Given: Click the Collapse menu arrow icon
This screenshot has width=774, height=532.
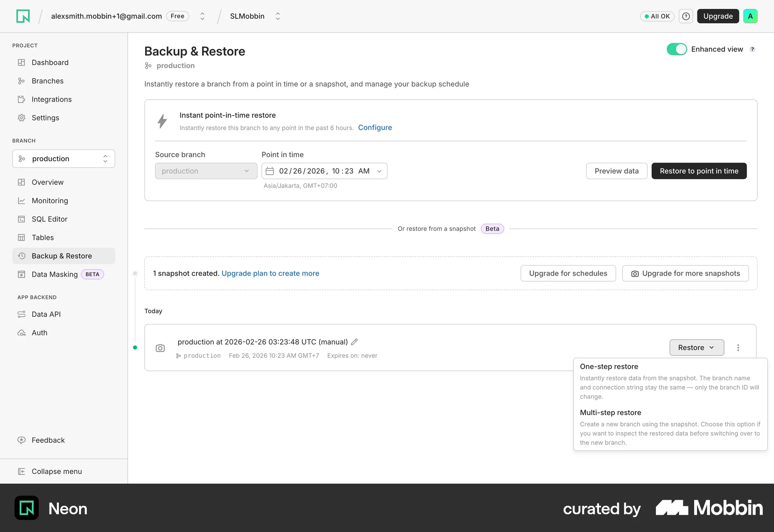Looking at the screenshot, I should point(21,472).
